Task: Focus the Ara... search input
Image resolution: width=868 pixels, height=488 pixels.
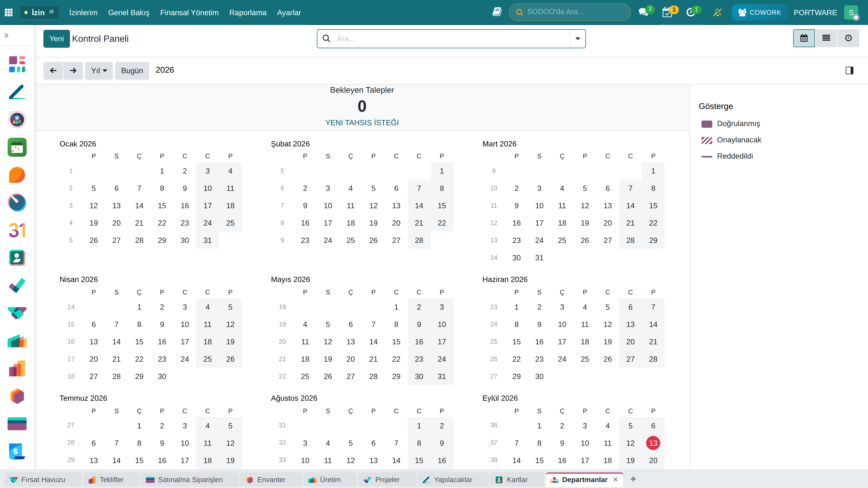Action: click(452, 38)
